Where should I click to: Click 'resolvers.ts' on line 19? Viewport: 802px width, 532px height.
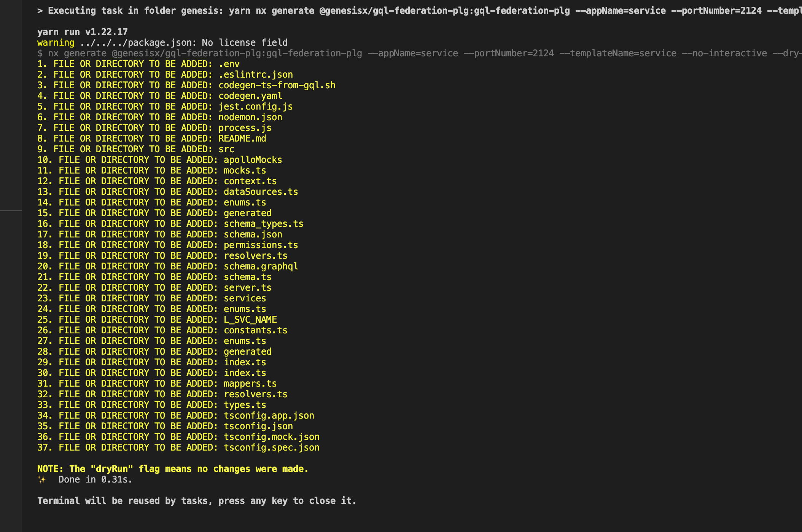pos(256,256)
